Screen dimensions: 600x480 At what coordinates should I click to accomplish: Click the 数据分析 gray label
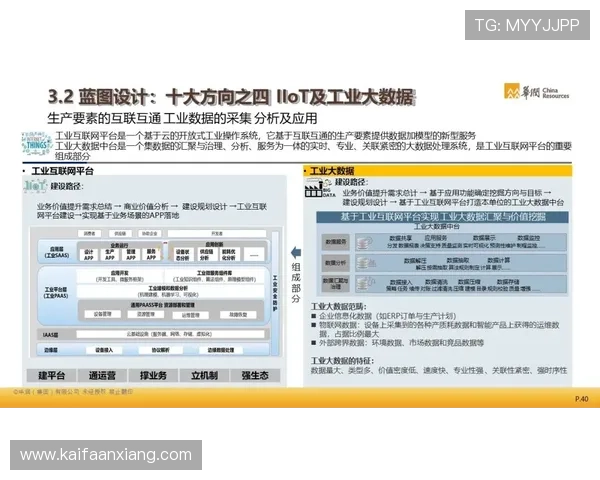coord(336,263)
